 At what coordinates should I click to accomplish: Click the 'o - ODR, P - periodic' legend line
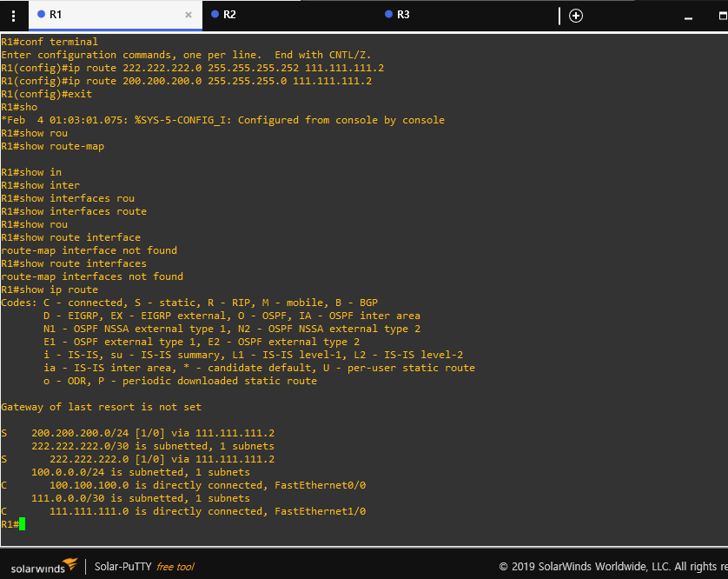[180, 381]
